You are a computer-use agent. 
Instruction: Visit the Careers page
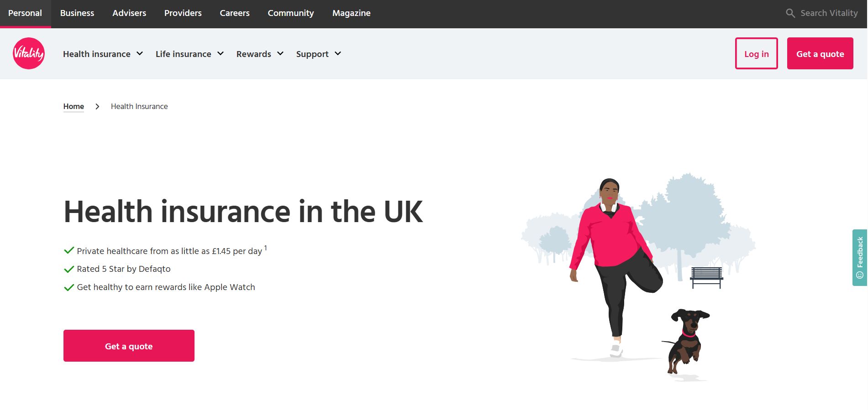(235, 13)
